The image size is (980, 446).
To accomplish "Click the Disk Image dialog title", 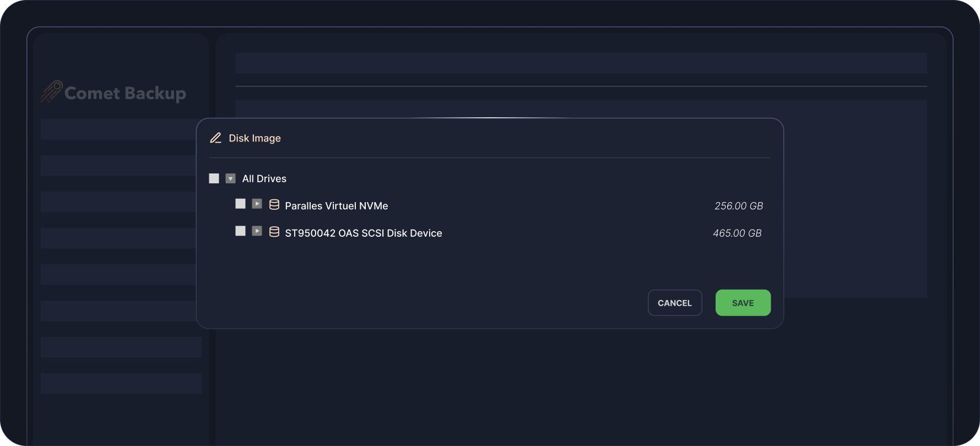I will point(255,138).
